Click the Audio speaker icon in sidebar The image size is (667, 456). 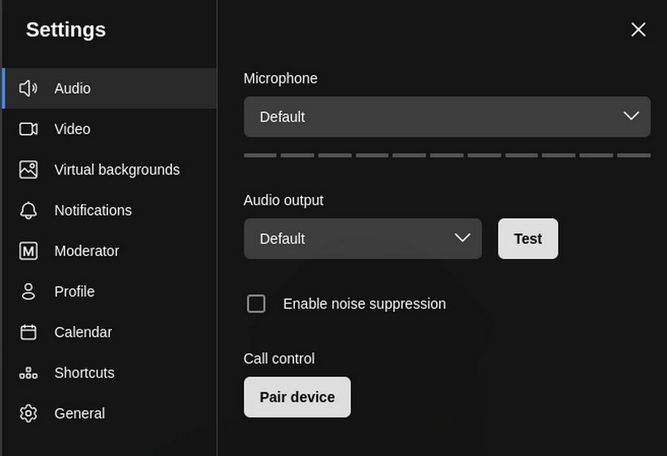28,88
